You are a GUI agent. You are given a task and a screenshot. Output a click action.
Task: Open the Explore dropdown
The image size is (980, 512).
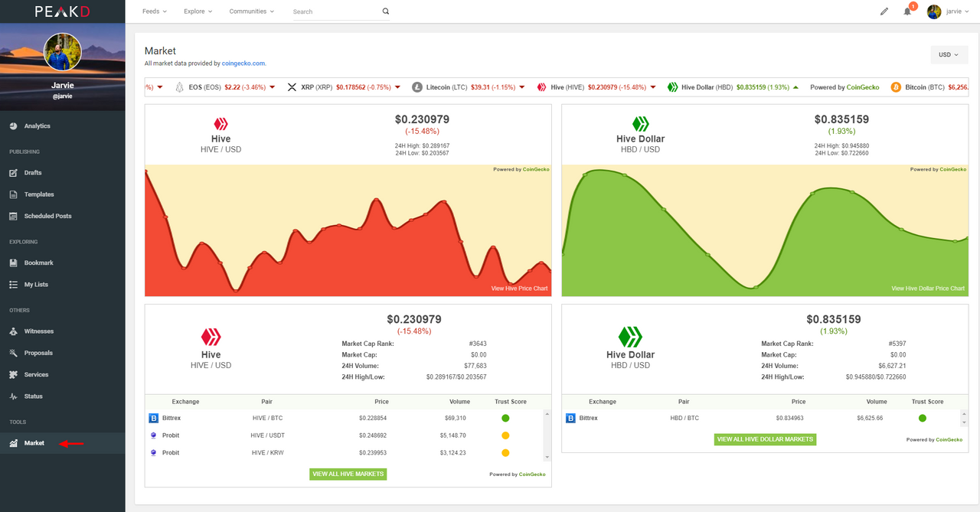[198, 11]
